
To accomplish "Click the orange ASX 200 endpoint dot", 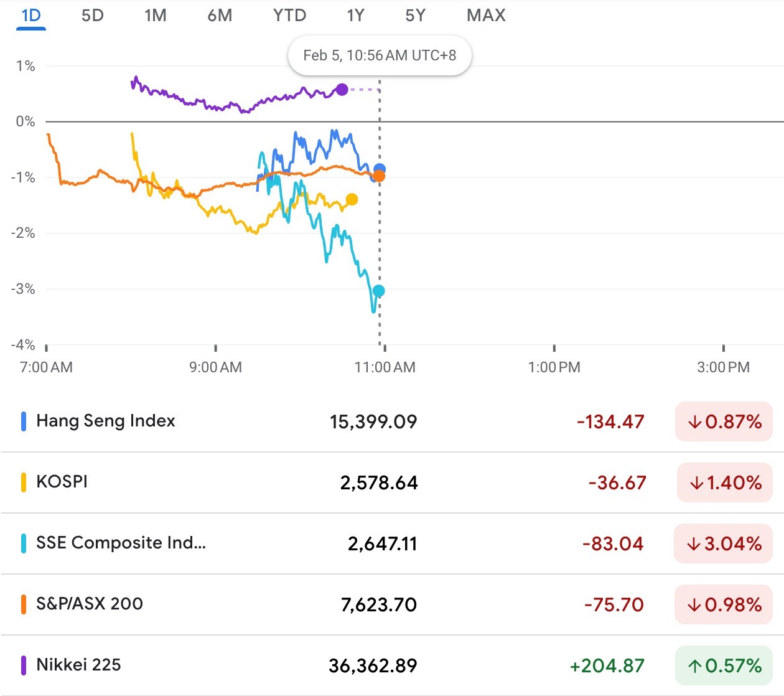I will point(378,176).
